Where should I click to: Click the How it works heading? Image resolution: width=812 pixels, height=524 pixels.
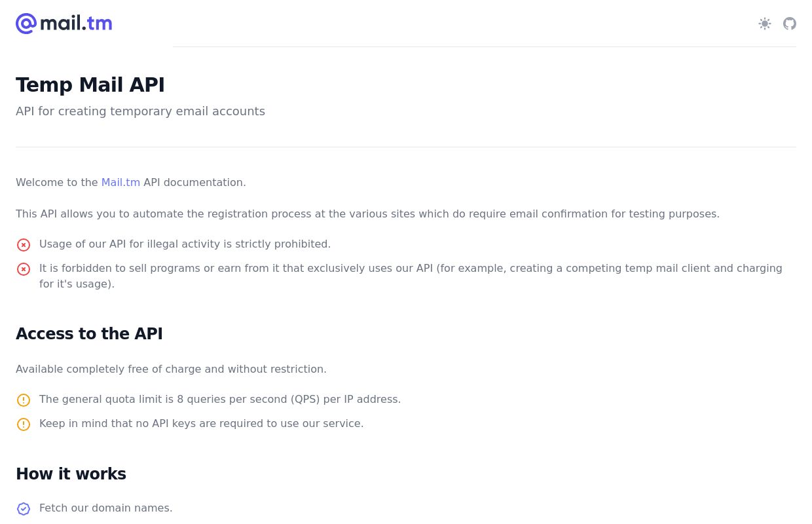click(x=71, y=474)
